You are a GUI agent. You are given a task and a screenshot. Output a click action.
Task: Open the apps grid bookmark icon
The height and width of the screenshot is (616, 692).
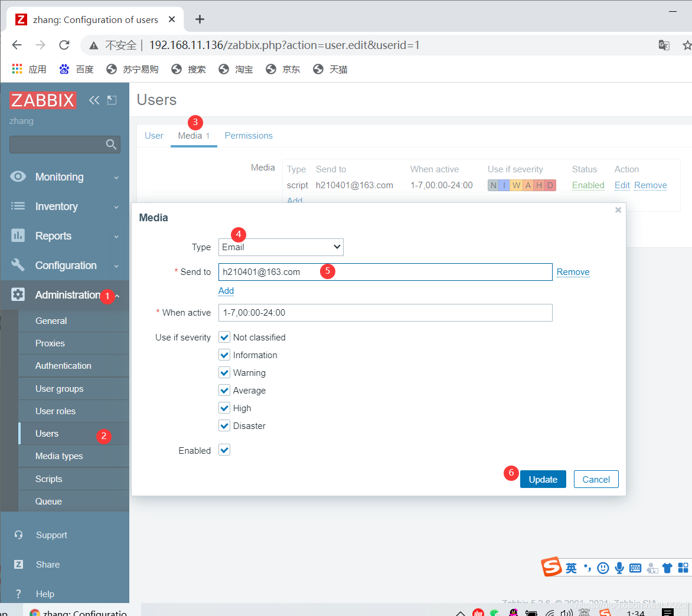pos(17,69)
